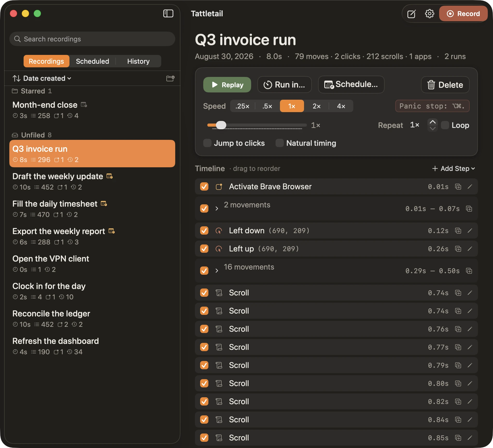Open settings gear icon
Image resolution: width=493 pixels, height=448 pixels.
429,14
